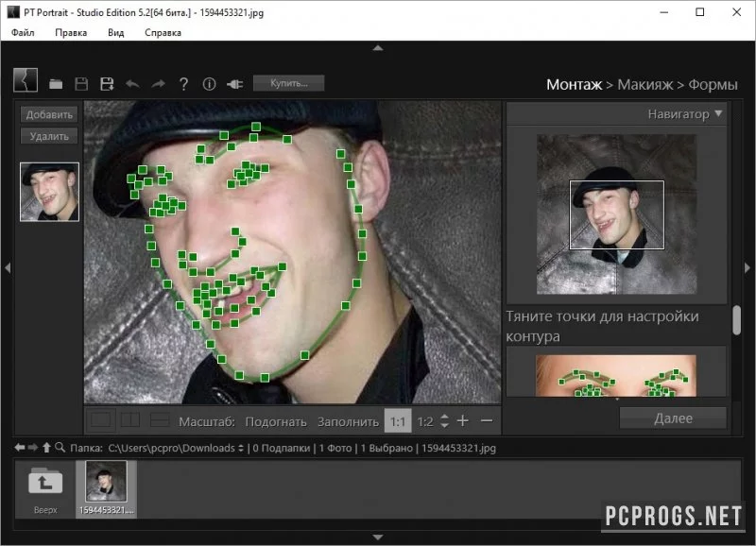Click the magnifier search icon in path bar
This screenshot has width=756, height=546.
pos(60,448)
